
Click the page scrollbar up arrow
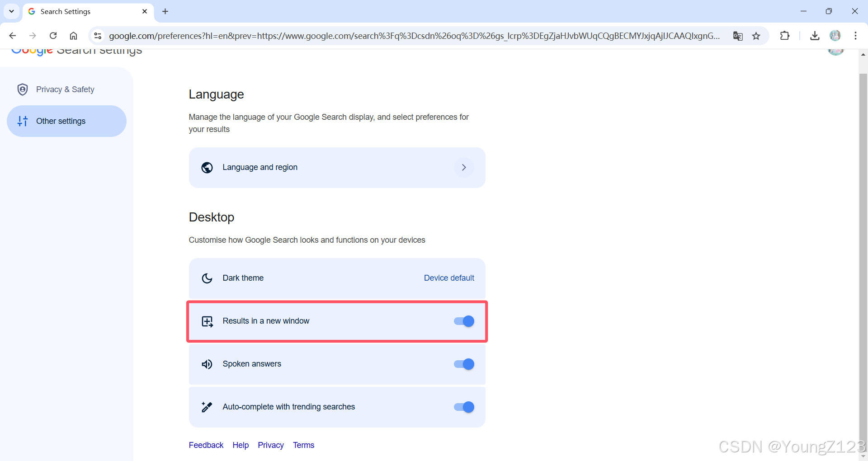(x=863, y=55)
